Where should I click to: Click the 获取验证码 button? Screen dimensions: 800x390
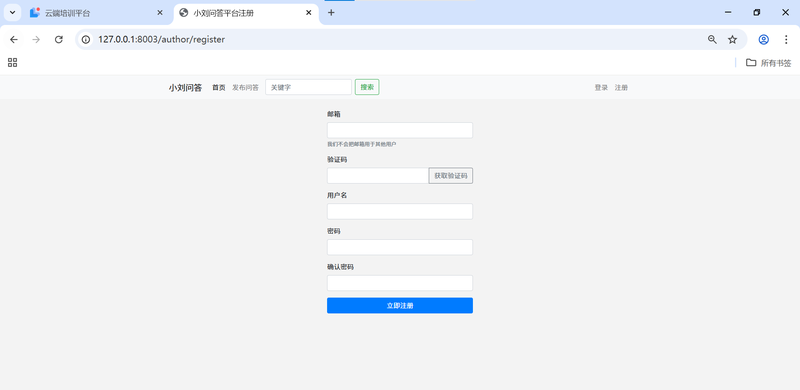451,176
